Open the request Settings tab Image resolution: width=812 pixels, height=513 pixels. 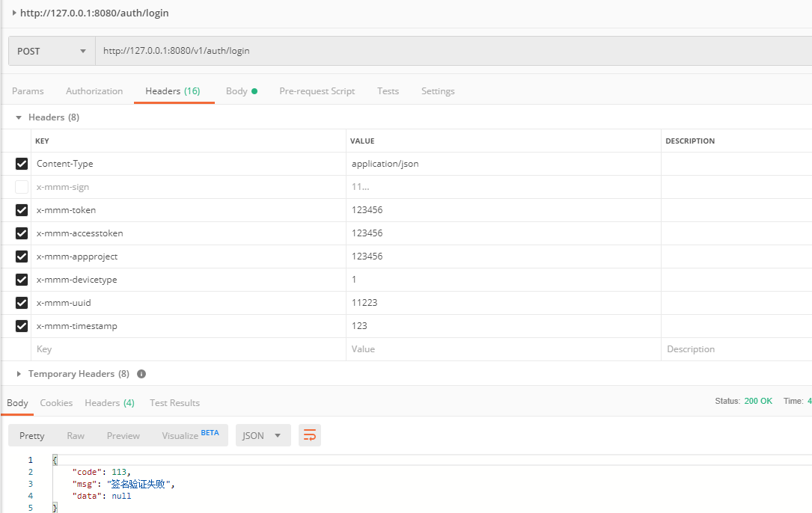coord(438,91)
